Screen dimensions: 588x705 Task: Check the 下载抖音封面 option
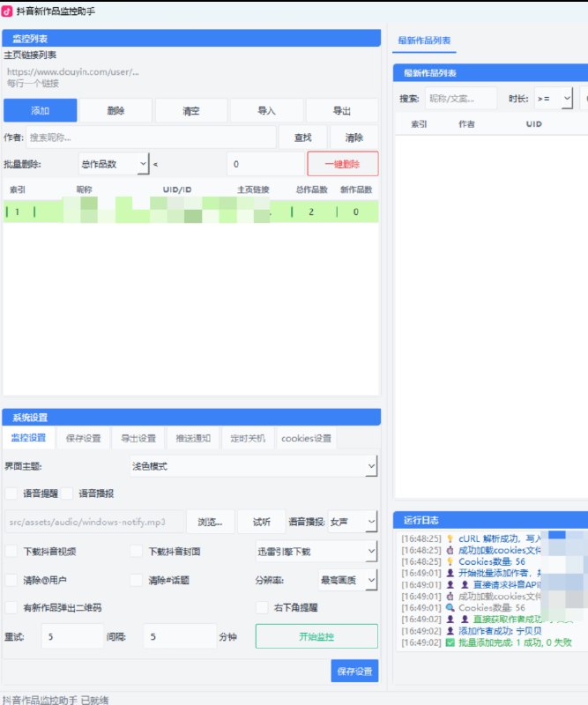tap(137, 552)
